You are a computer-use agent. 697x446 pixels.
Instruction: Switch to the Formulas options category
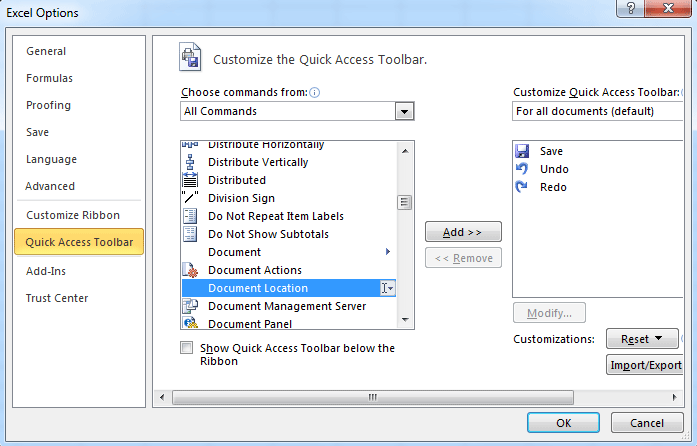click(49, 78)
